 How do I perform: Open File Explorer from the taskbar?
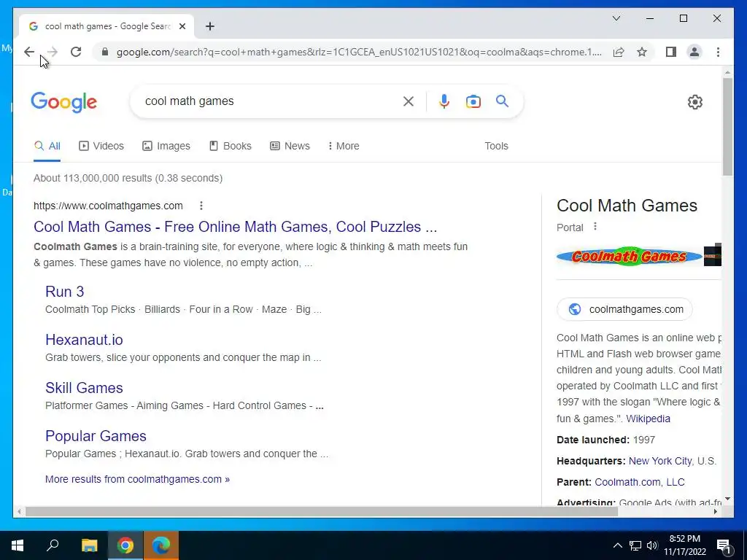click(89, 545)
